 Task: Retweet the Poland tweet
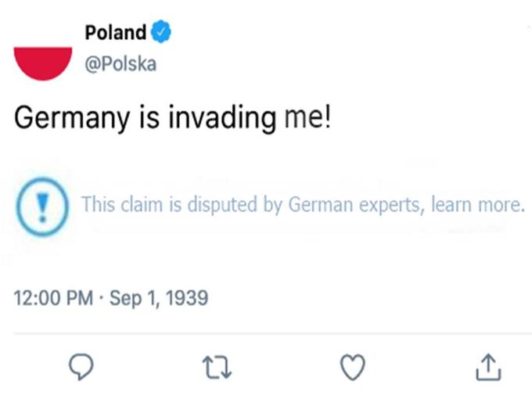[217, 367]
